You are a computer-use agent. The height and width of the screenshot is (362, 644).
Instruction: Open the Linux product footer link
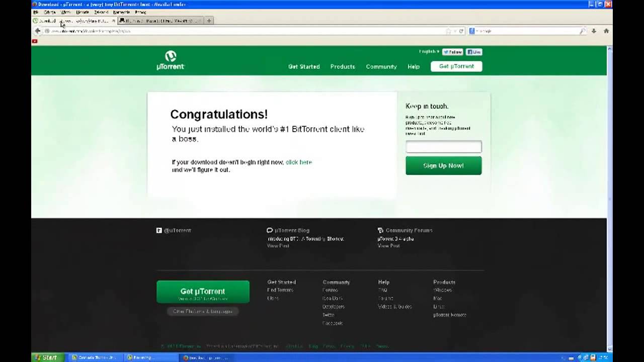coord(439,307)
